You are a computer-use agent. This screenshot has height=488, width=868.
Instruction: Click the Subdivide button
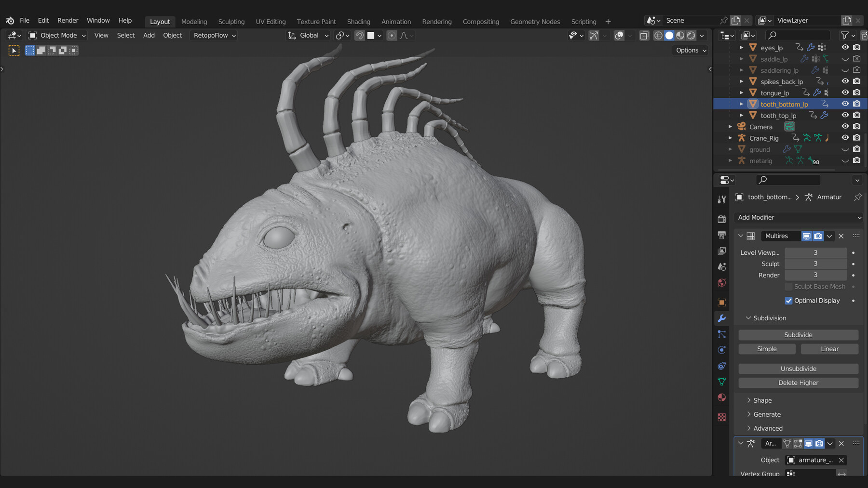(798, 334)
